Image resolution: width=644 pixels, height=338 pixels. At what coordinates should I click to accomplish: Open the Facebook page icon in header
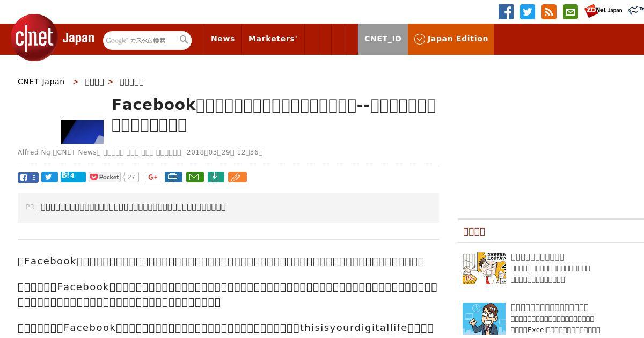click(x=506, y=12)
